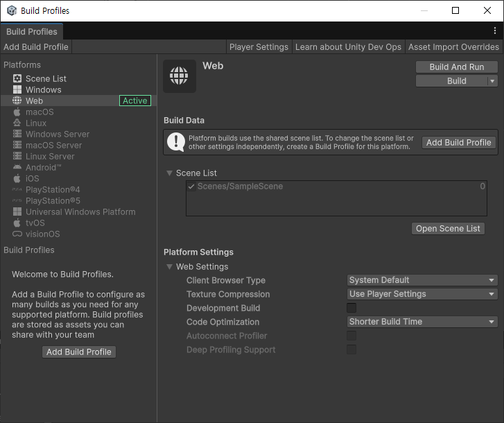The image size is (504, 423).
Task: Open Player Settings from the toolbar
Action: point(259,47)
